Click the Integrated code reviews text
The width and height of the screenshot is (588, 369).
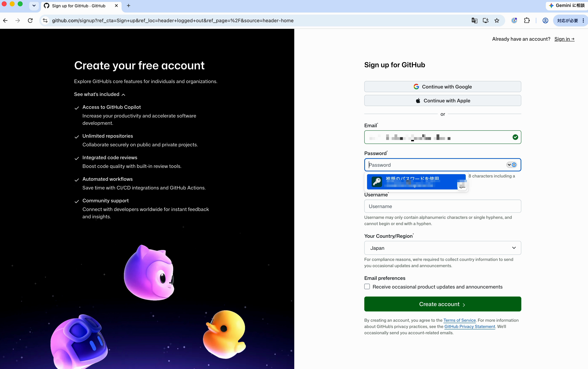click(110, 157)
